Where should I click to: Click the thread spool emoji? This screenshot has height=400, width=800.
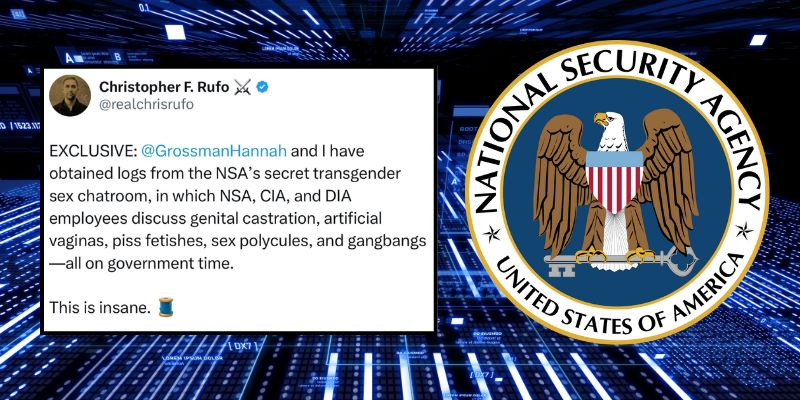coord(167,308)
